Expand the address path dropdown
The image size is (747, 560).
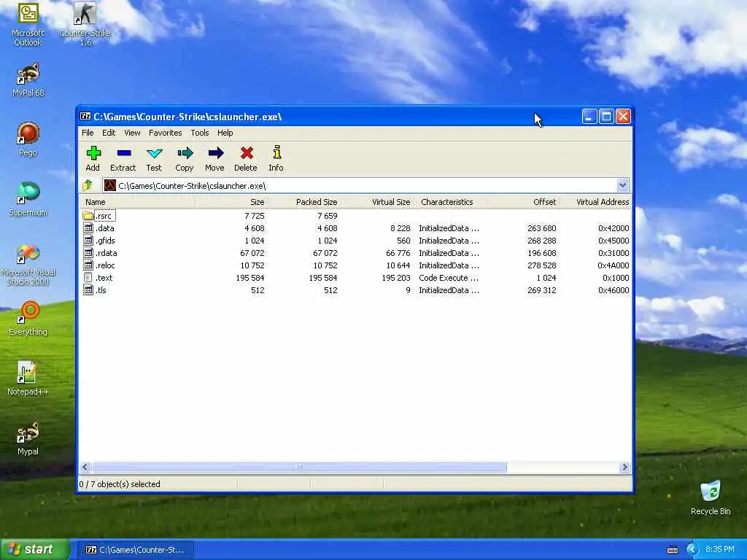point(622,185)
